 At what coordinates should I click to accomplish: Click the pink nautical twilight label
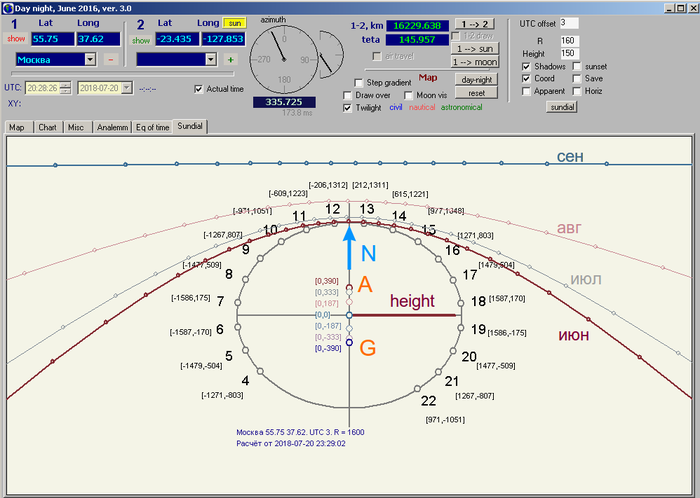click(422, 108)
